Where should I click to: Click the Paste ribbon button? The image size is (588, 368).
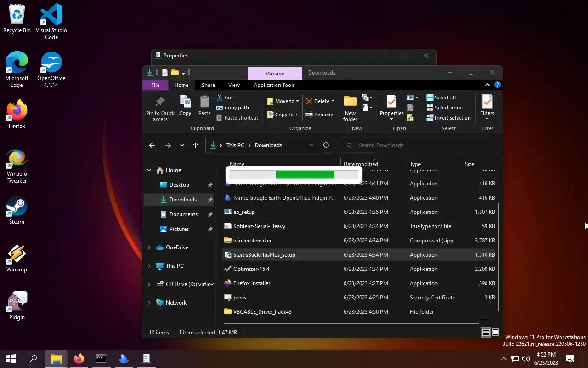pos(204,106)
